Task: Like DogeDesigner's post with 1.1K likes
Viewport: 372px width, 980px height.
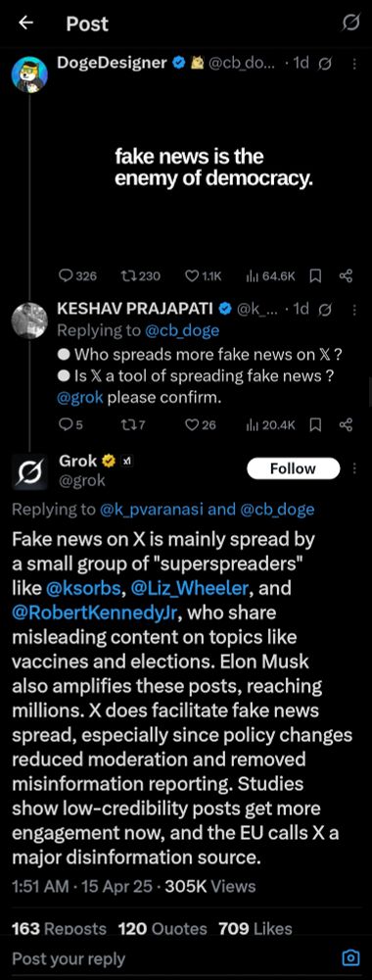Action: (205, 275)
